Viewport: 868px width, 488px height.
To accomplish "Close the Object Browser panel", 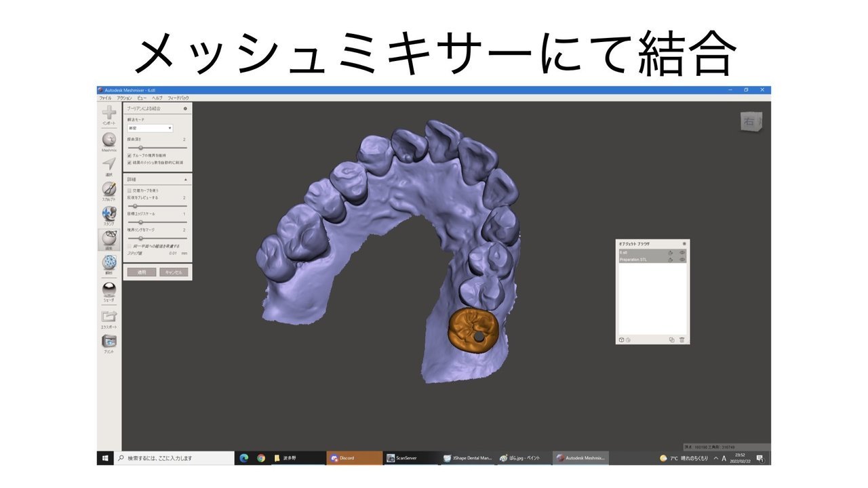I will coord(684,243).
